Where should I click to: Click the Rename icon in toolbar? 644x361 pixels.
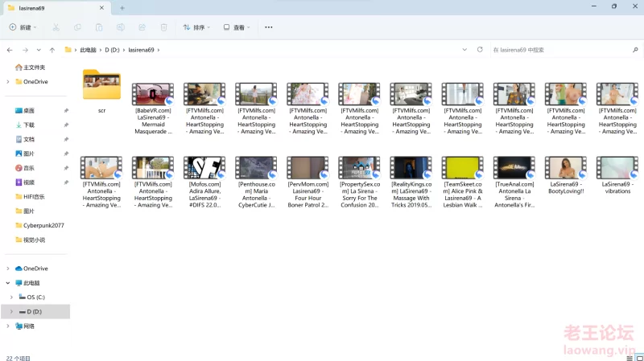click(x=121, y=27)
